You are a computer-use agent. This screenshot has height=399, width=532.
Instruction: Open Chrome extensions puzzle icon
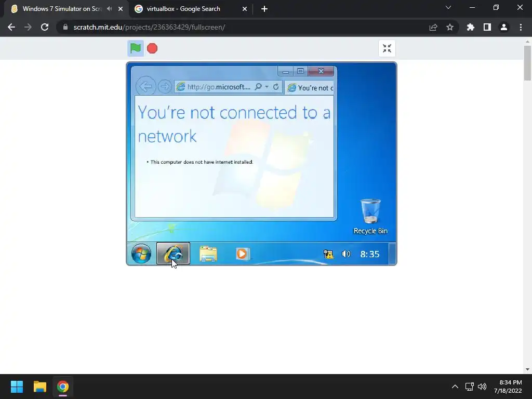[x=471, y=28]
